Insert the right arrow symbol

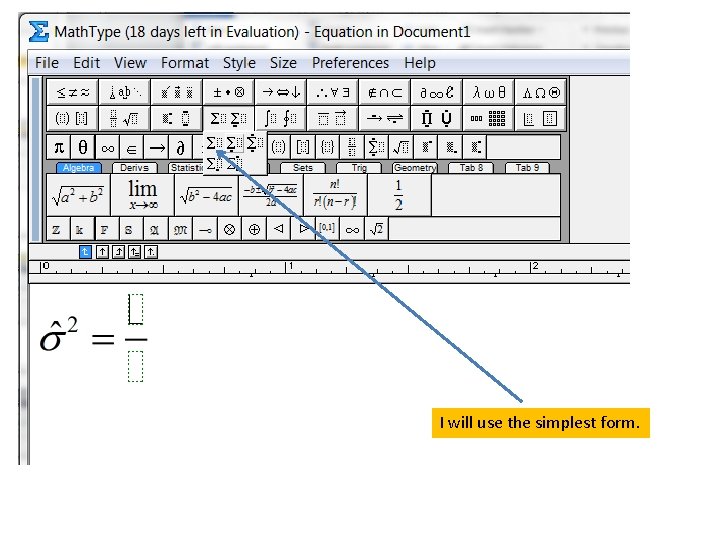point(157,147)
